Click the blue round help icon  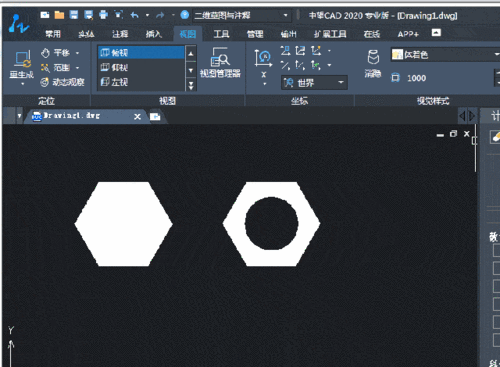pyautogui.click(x=185, y=15)
